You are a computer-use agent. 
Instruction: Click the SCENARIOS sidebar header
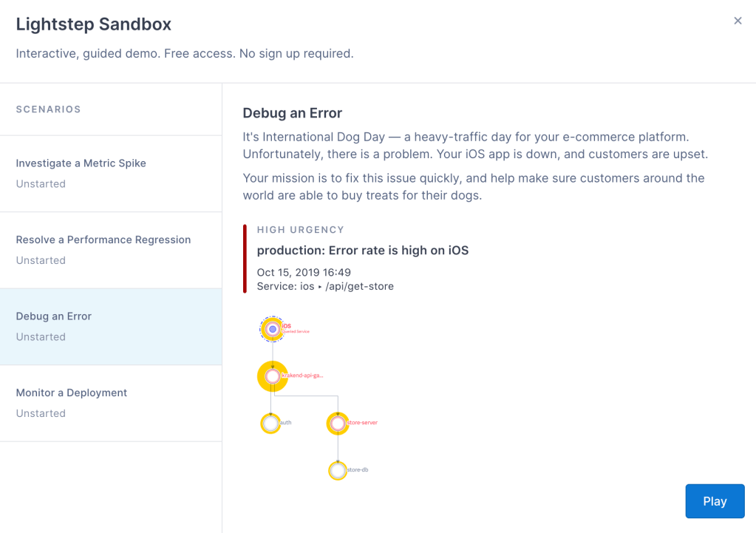click(49, 109)
